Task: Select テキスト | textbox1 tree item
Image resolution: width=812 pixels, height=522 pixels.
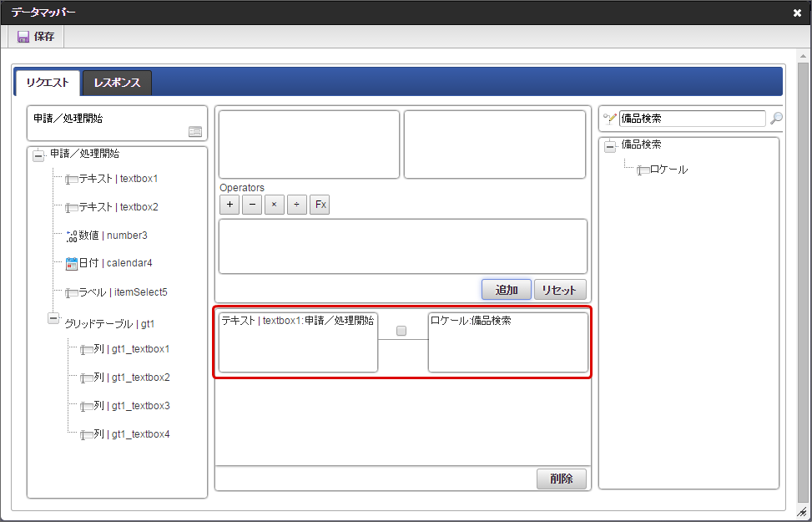Action: click(118, 179)
